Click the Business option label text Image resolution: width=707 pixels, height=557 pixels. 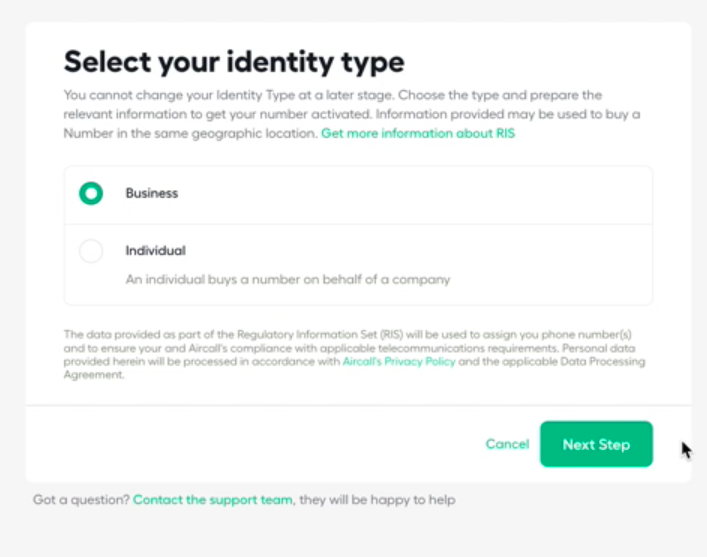tap(152, 193)
